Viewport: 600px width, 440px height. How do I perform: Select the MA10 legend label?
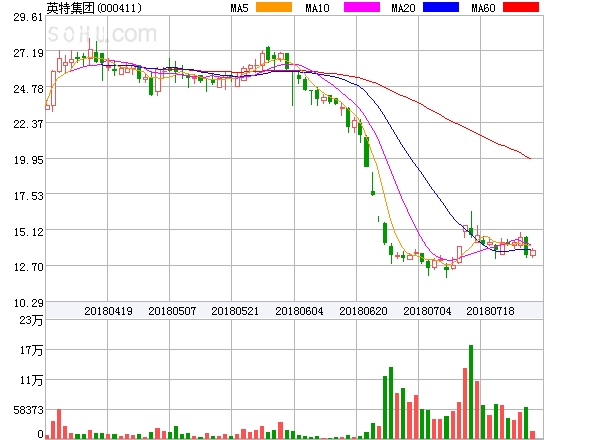[x=317, y=8]
